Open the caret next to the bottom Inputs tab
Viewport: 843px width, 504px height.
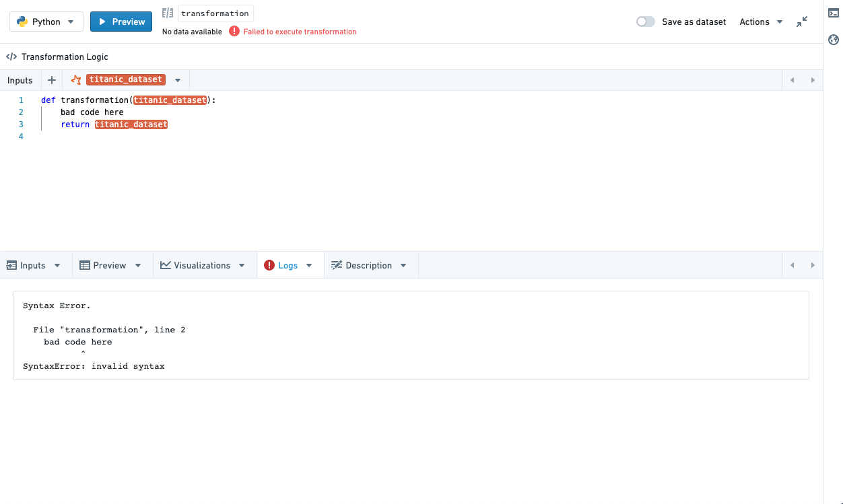pyautogui.click(x=57, y=265)
